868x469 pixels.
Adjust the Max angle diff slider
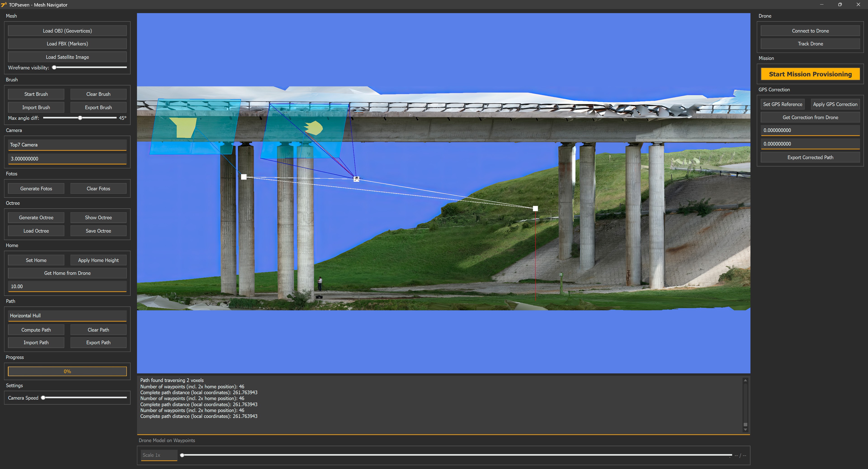(80, 118)
